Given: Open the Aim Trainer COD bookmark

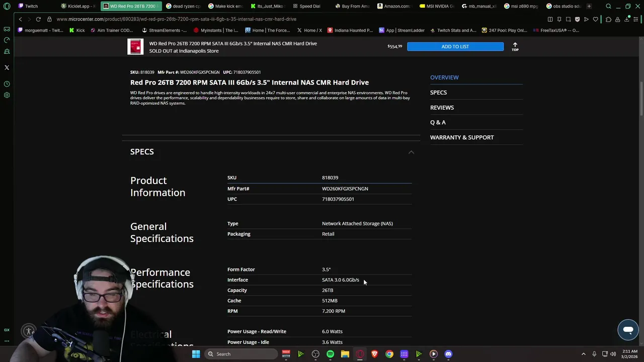Looking at the screenshot, I should tap(112, 30).
